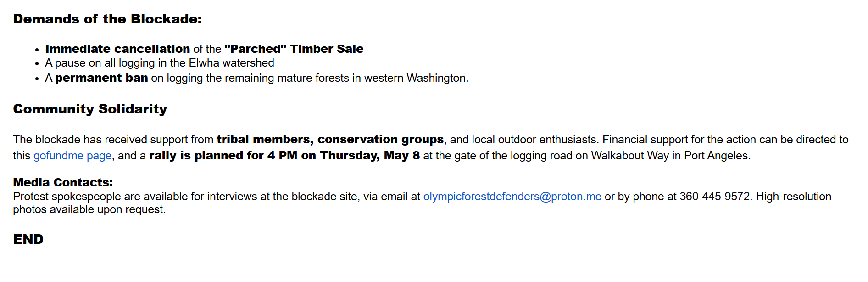Click the "Demands of the Blockade:" heading
The image size is (868, 282).
(x=107, y=19)
